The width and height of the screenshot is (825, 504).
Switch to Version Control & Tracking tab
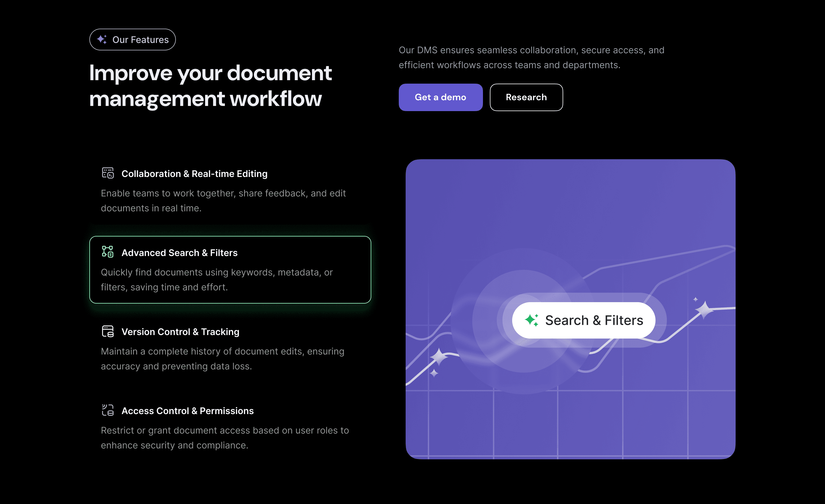180,332
